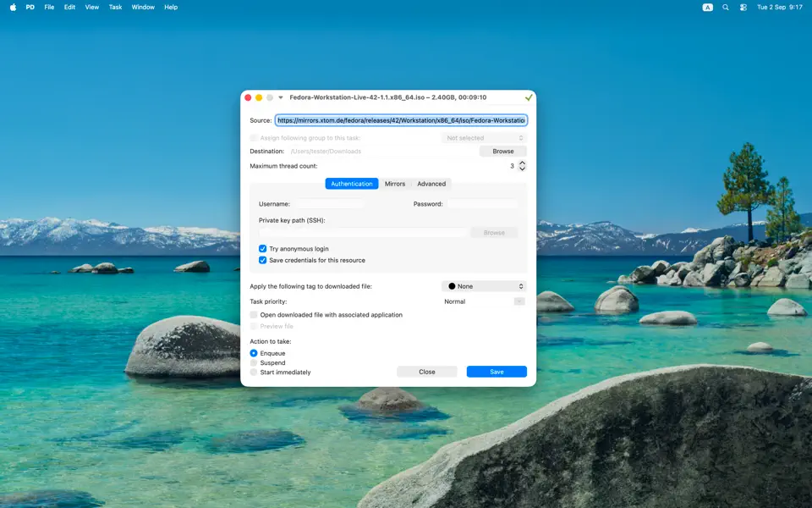Open the Task menu

click(x=115, y=7)
